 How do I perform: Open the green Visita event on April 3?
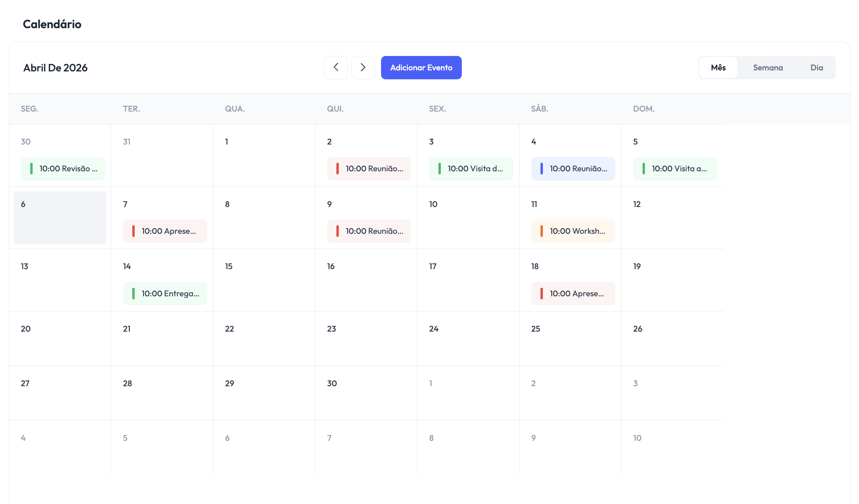471,169
